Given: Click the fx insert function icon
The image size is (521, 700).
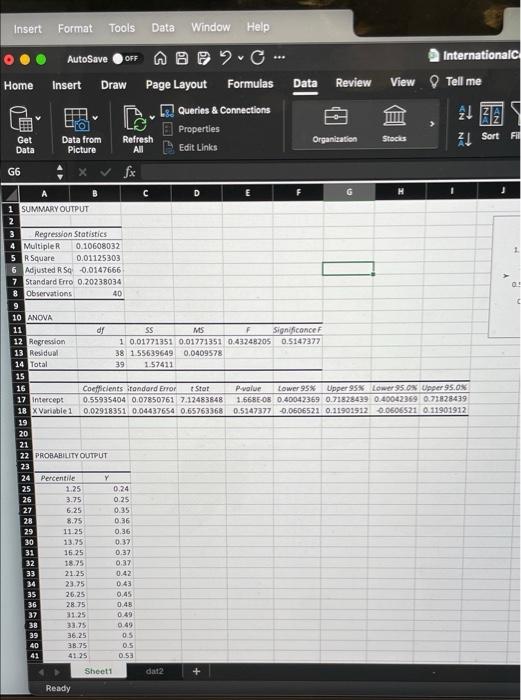Looking at the screenshot, I should [x=129, y=171].
